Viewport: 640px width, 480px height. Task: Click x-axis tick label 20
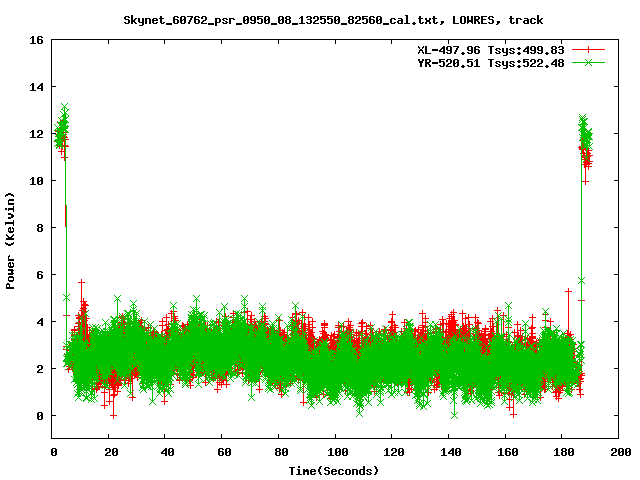click(x=111, y=452)
